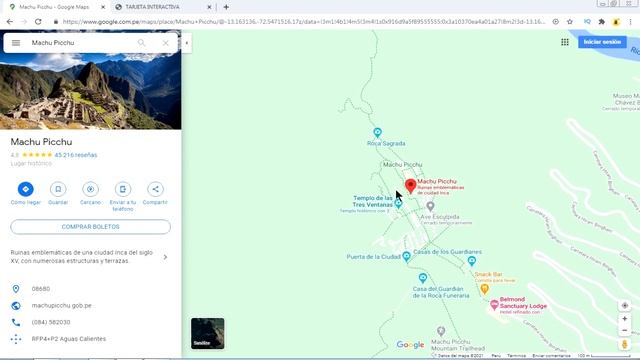Select the Snack Bar food marker

point(484,289)
